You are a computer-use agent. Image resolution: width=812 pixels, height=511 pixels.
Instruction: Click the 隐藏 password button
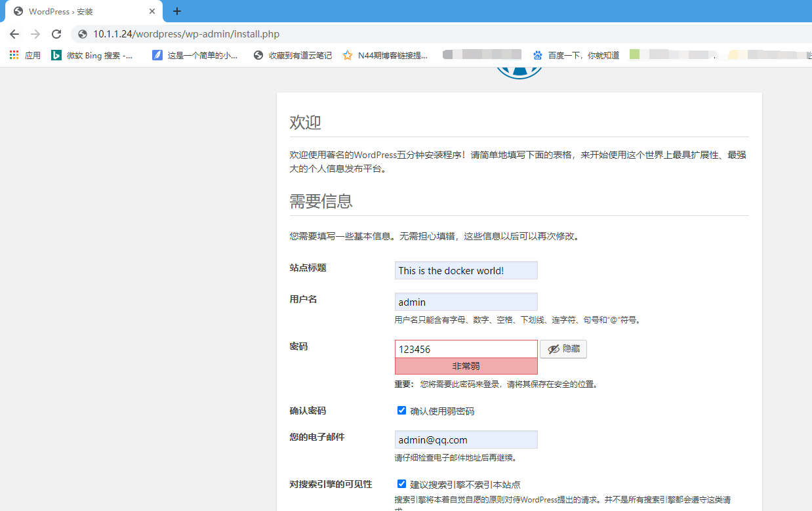563,349
